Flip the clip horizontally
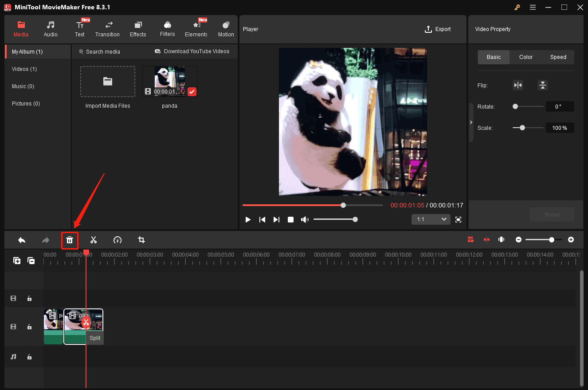This screenshot has height=390, width=588. 518,85
